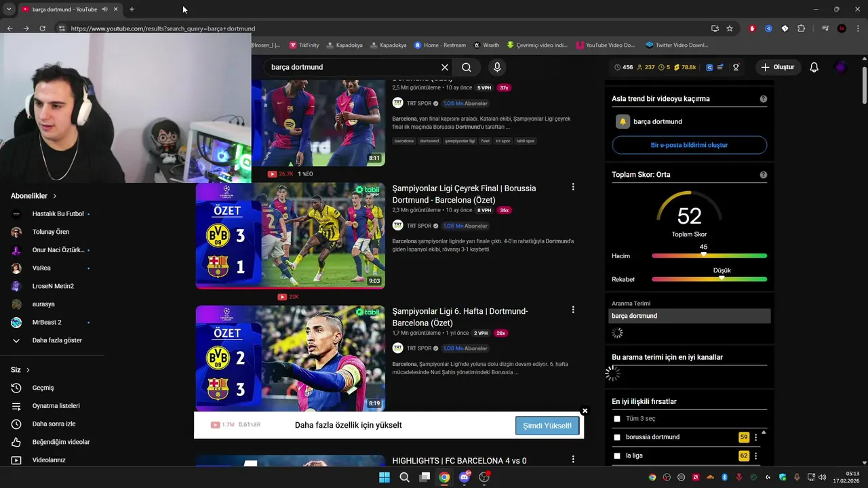Close the upgrade banner with X

(585, 411)
